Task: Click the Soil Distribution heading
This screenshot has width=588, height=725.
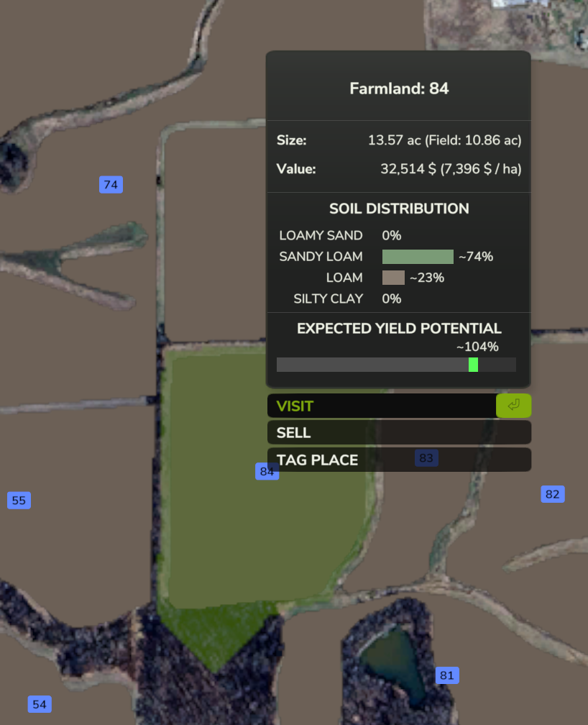Action: tap(399, 209)
